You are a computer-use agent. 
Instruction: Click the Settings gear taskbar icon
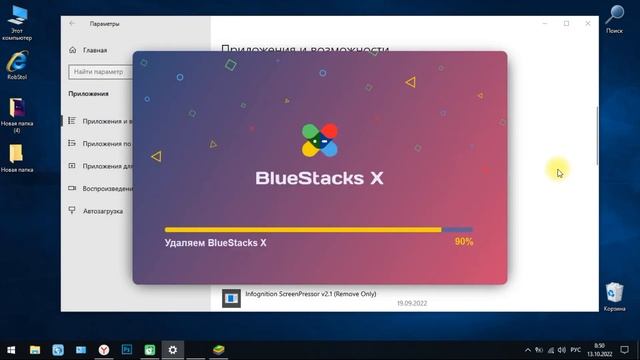(173, 350)
